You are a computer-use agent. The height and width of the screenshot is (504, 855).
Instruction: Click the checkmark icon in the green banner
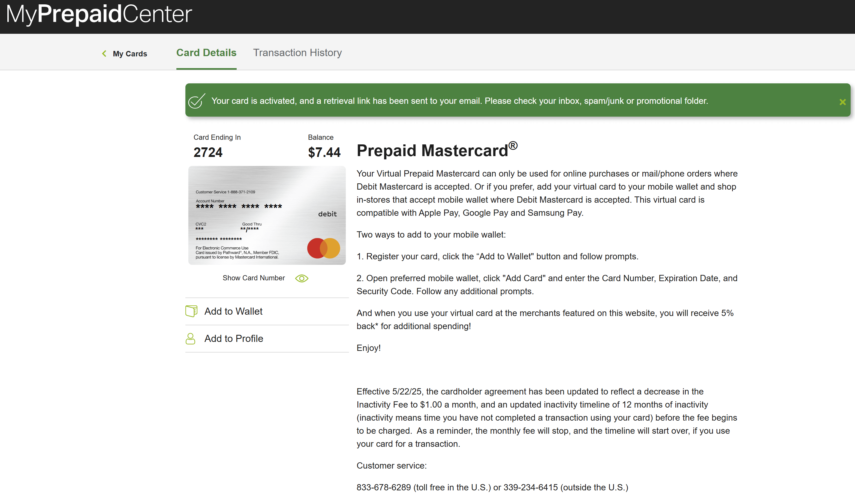pos(197,101)
